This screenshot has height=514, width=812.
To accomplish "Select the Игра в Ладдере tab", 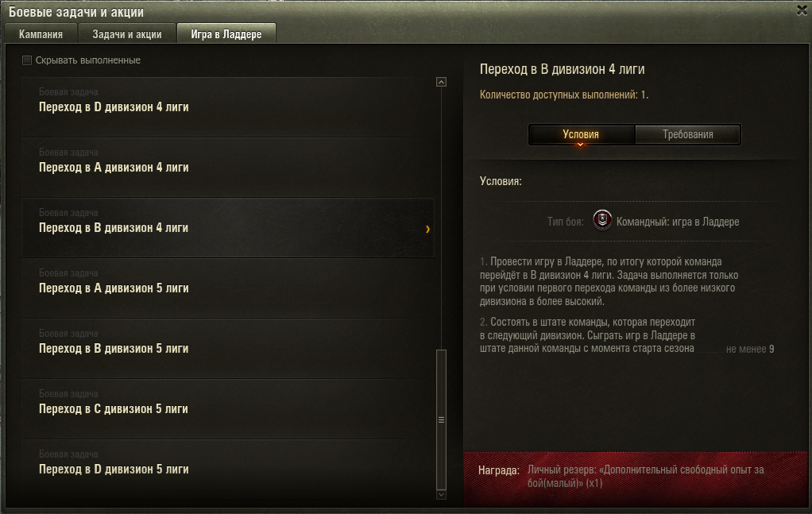I will pyautogui.click(x=226, y=33).
